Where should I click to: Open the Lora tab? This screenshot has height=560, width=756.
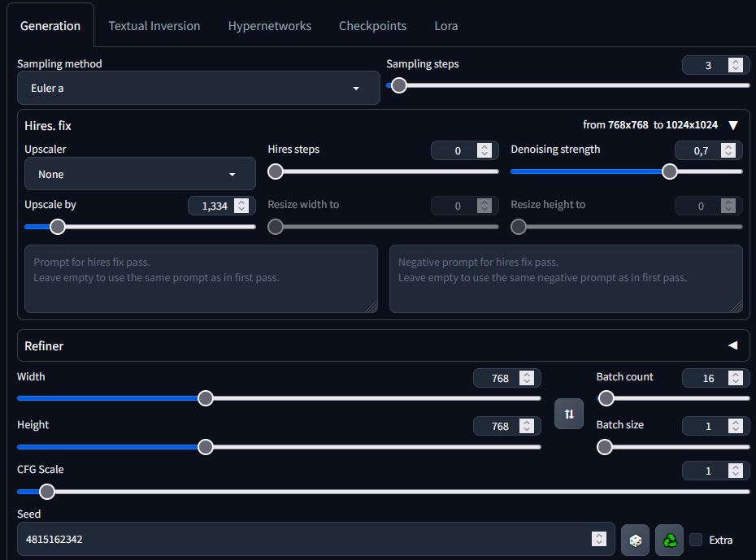(x=445, y=26)
